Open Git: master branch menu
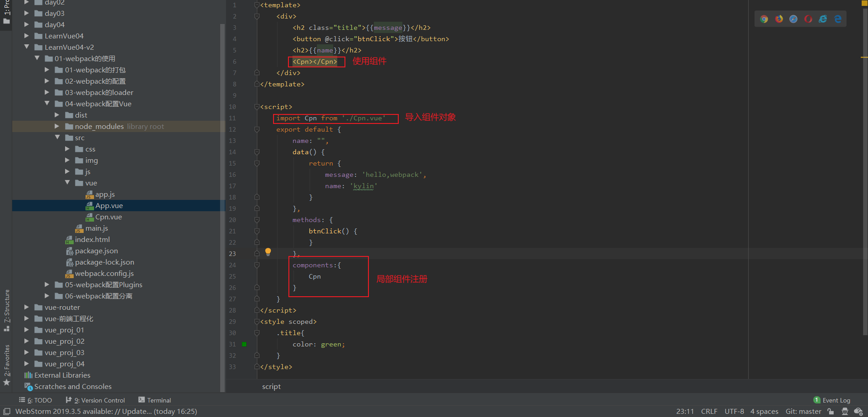The image size is (868, 417). [803, 412]
